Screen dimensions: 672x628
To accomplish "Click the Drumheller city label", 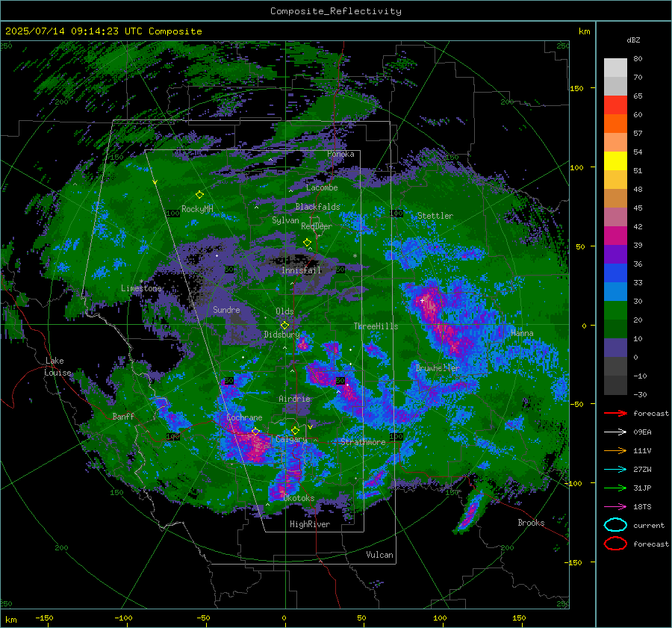I will [438, 368].
